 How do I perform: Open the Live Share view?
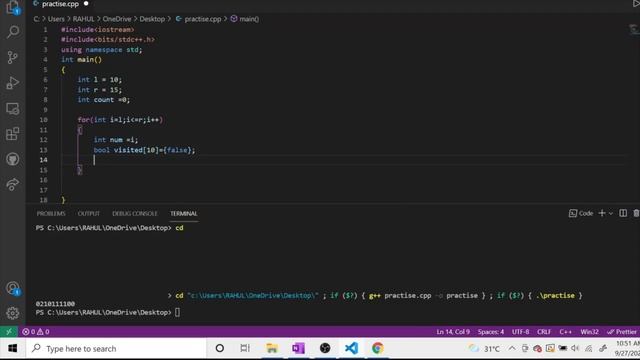point(13,184)
